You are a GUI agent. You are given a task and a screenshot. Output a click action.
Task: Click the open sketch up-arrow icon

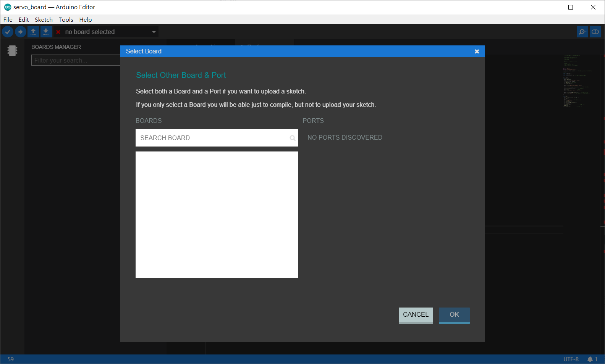33,32
